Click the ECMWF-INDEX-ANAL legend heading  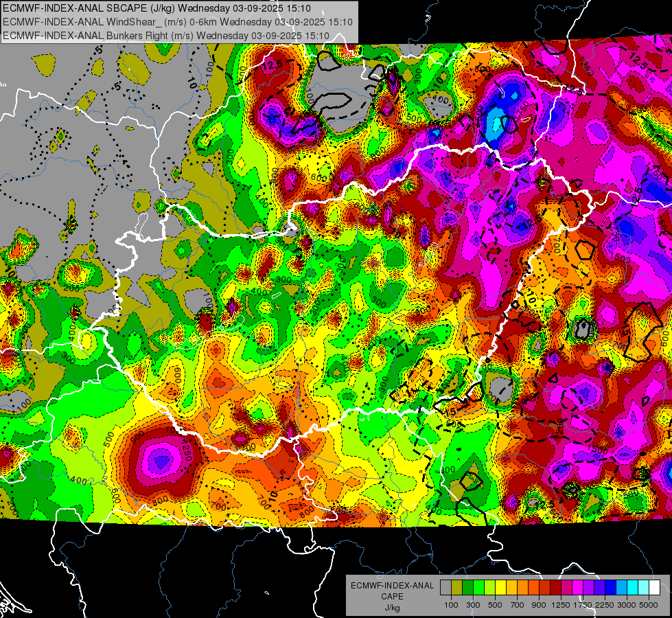click(392, 586)
